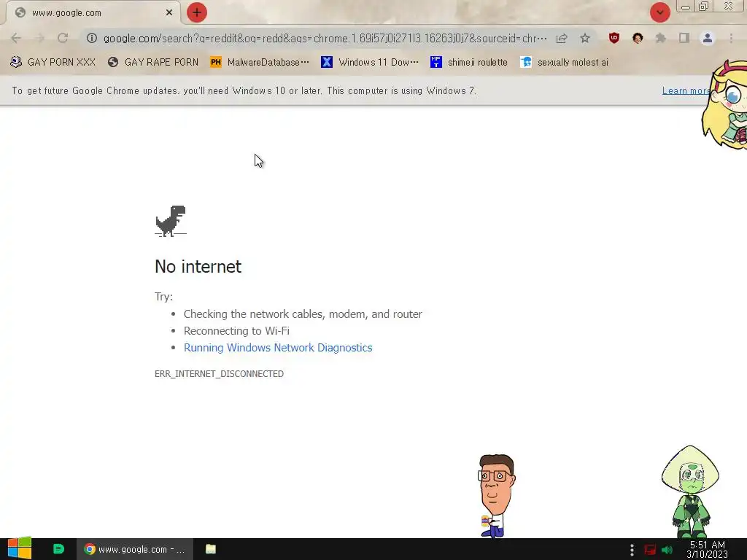Viewport: 747px width, 560px height.
Task: View site information icon in address bar
Action: [x=92, y=38]
